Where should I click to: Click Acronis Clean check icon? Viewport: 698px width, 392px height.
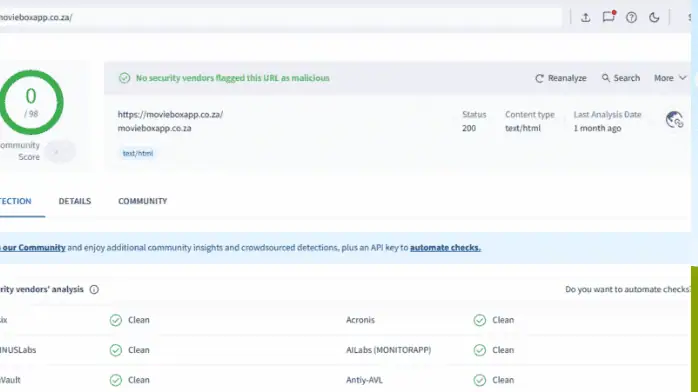point(480,320)
